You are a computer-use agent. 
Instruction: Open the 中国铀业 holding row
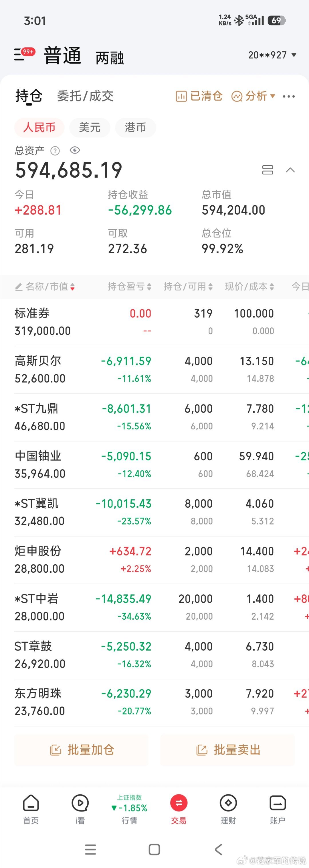pyautogui.click(x=154, y=465)
